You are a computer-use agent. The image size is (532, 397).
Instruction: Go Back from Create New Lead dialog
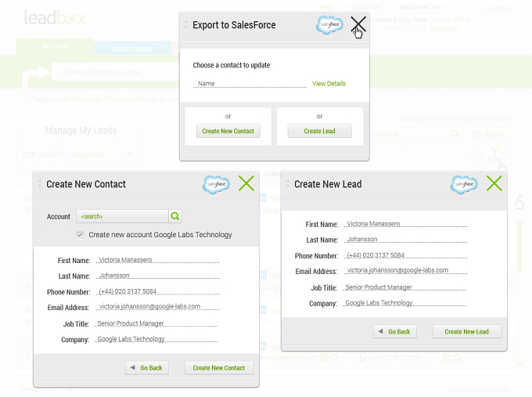(x=394, y=331)
